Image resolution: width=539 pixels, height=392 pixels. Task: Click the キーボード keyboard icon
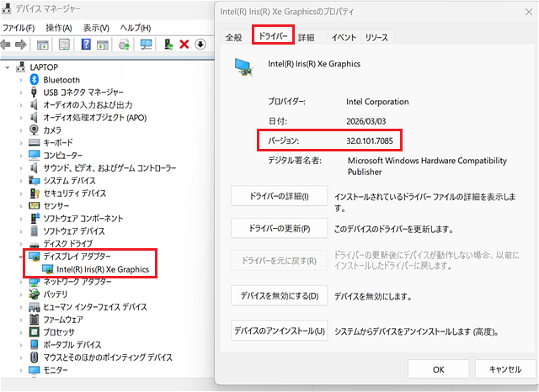click(34, 142)
